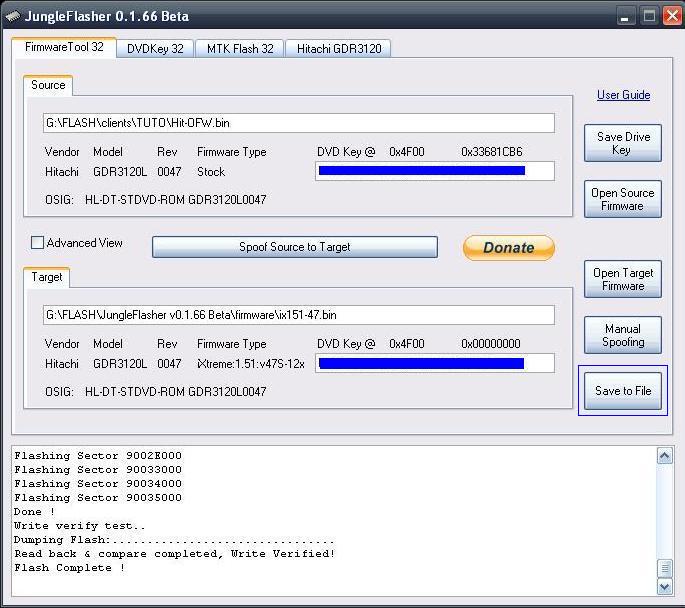Close the JungleFlasher window
Image resolution: width=685 pixels, height=608 pixels.
[672, 17]
